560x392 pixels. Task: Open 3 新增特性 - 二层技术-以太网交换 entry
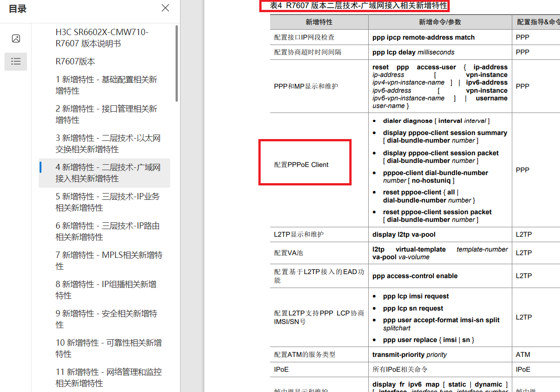(104, 144)
